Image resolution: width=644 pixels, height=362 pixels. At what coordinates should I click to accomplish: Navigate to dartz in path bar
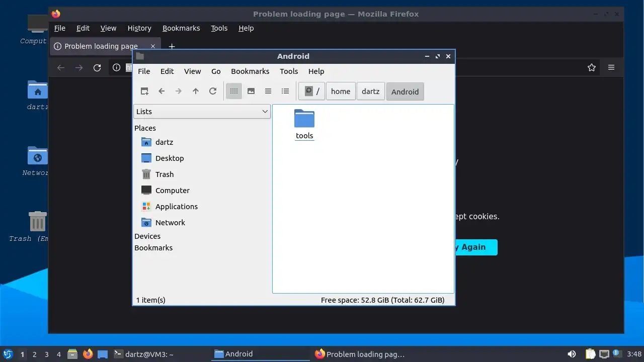(x=371, y=92)
